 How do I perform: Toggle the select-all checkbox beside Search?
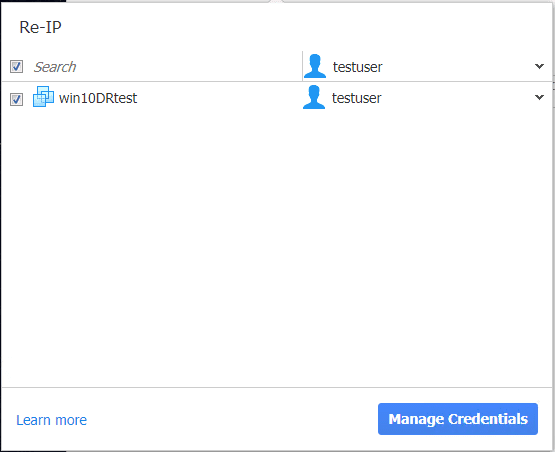16,67
